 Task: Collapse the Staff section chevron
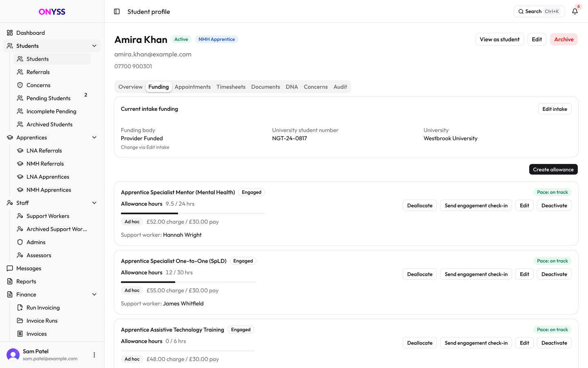pos(94,203)
